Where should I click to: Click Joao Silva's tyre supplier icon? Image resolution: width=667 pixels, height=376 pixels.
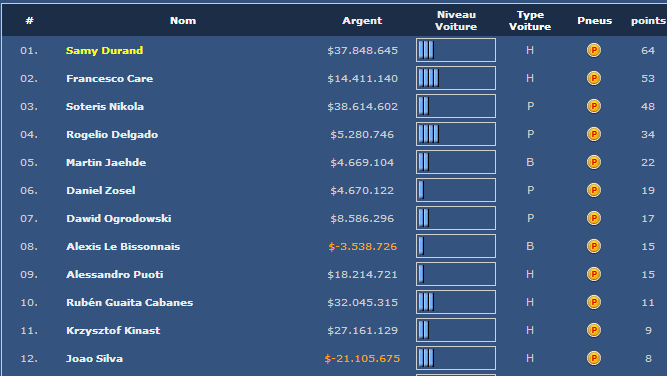tap(594, 359)
